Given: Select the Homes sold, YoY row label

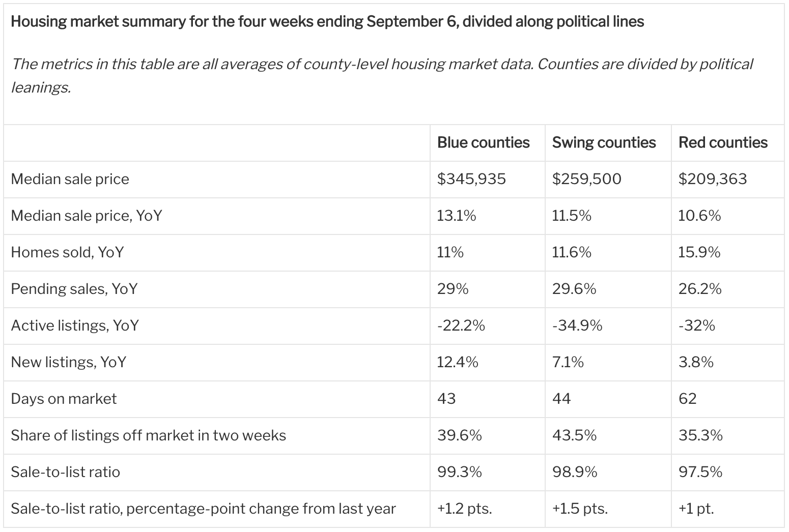Looking at the screenshot, I should [67, 252].
